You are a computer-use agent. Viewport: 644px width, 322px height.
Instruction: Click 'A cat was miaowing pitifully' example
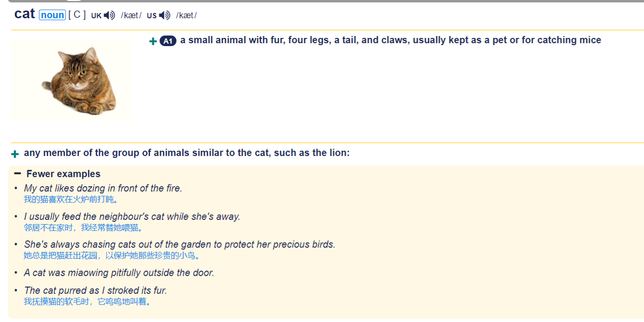[119, 273]
